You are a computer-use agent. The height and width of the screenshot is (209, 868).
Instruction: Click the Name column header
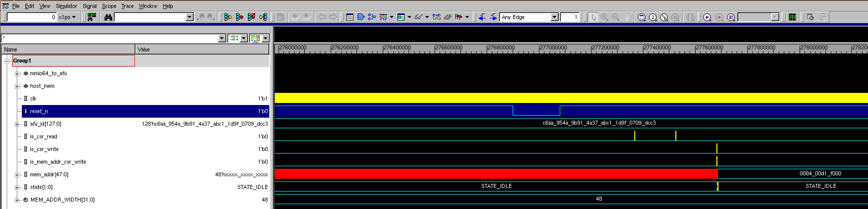tap(68, 49)
